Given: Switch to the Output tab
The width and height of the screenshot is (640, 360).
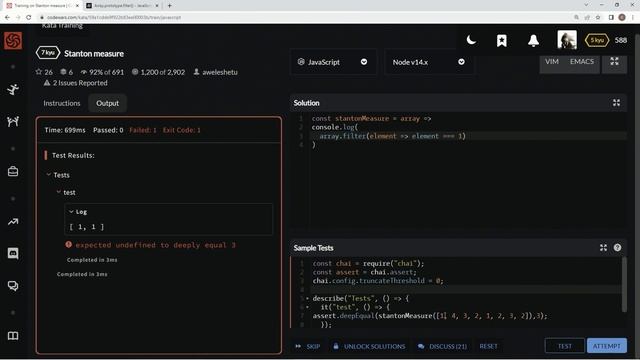Looking at the screenshot, I should (107, 103).
